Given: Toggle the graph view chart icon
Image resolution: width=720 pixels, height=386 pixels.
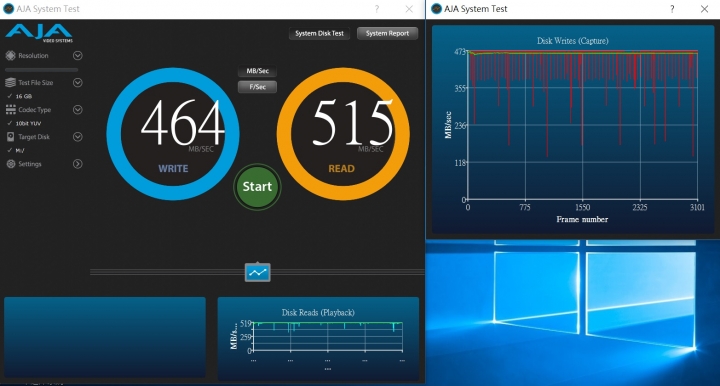Looking at the screenshot, I should click(258, 273).
